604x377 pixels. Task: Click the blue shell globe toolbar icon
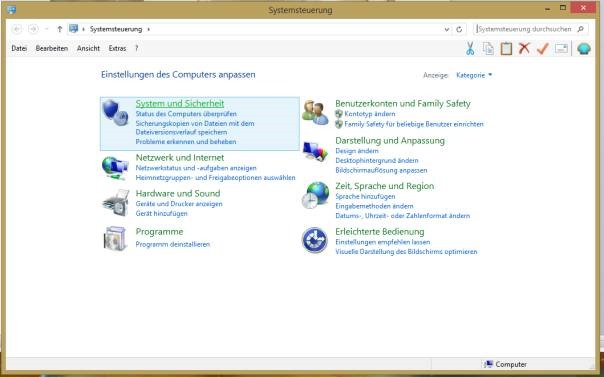click(x=584, y=49)
